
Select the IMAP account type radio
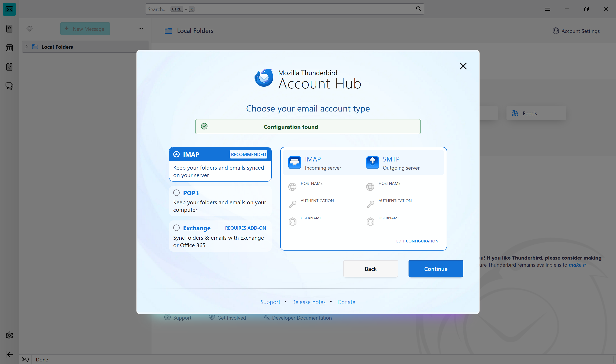176,154
